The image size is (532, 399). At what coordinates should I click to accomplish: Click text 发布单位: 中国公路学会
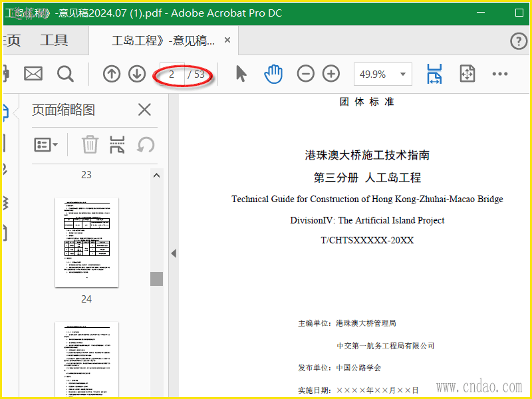[339, 368]
